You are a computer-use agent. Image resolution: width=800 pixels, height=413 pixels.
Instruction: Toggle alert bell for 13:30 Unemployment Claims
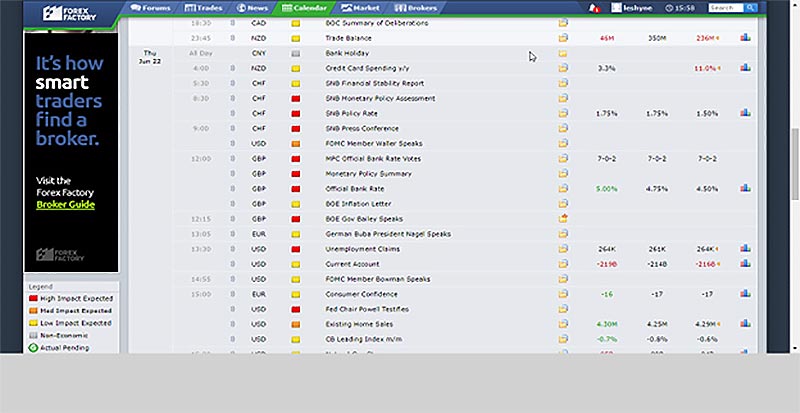coord(233,248)
